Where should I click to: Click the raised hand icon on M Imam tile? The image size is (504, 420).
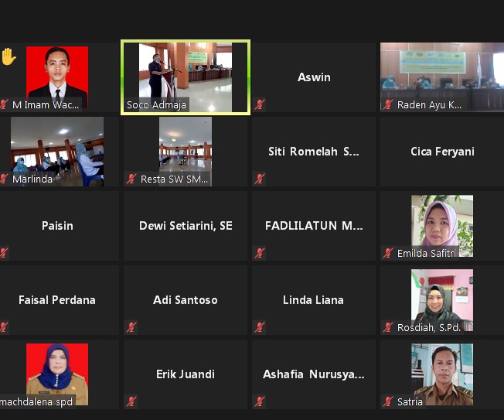[9, 56]
